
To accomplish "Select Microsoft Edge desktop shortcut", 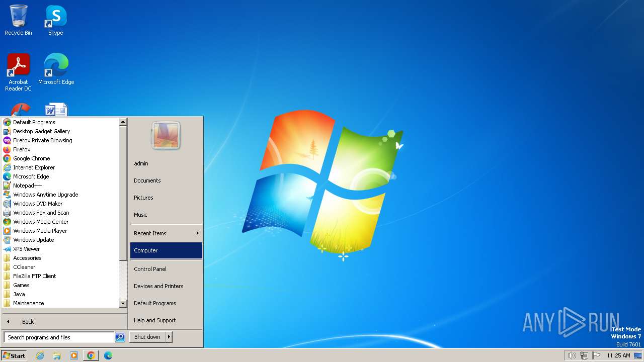I will [x=56, y=69].
